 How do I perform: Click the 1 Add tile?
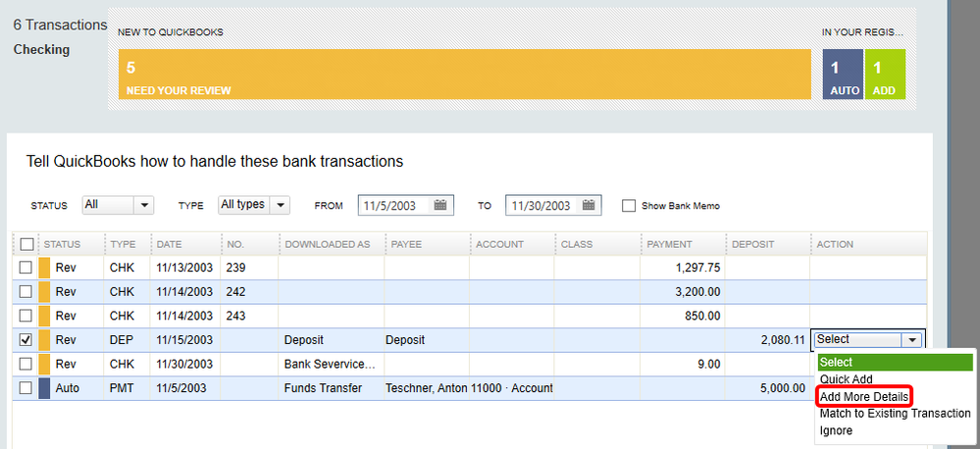point(885,75)
